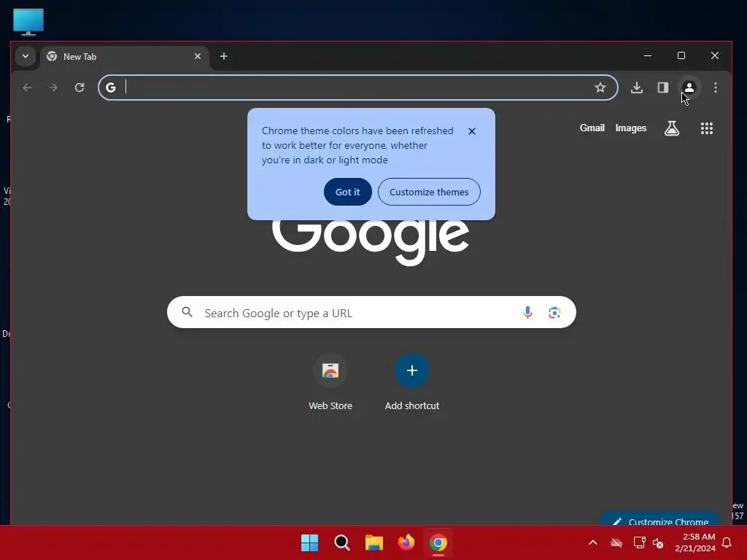Open the clock showing 2:58 AM
The height and width of the screenshot is (560, 747).
coord(695,542)
